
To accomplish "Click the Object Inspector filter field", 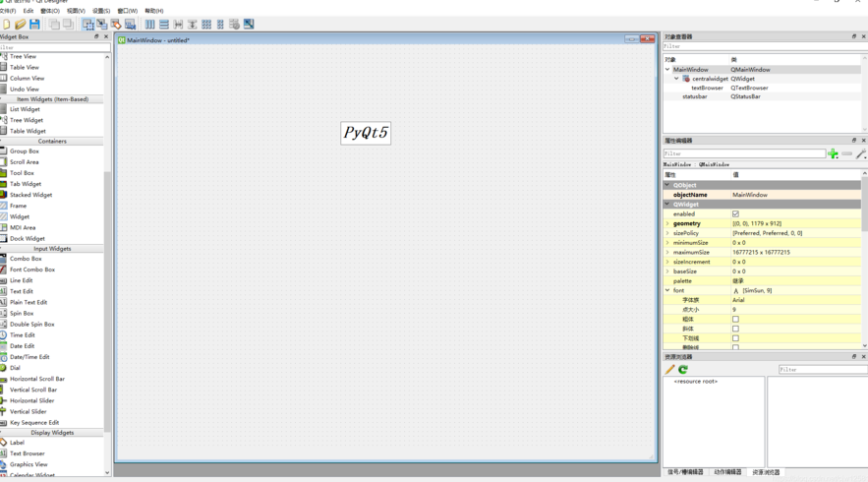I will [x=765, y=46].
